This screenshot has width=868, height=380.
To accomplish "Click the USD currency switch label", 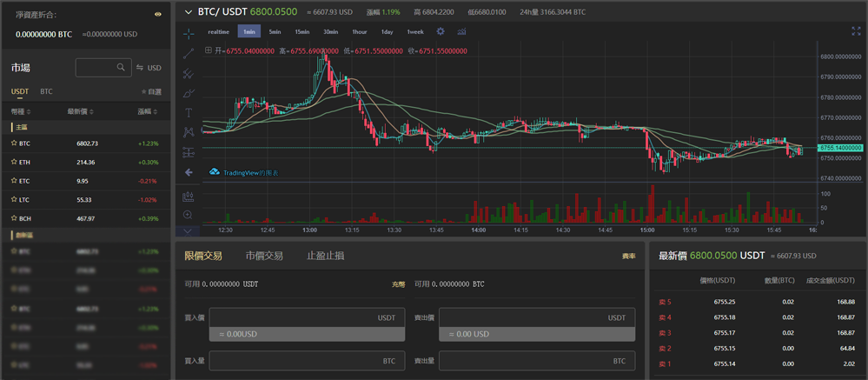I will (x=155, y=68).
